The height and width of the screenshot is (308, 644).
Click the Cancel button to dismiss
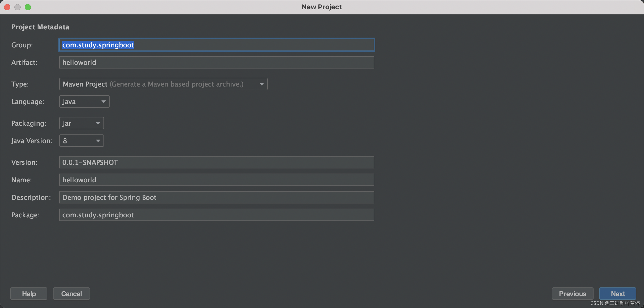[72, 293]
